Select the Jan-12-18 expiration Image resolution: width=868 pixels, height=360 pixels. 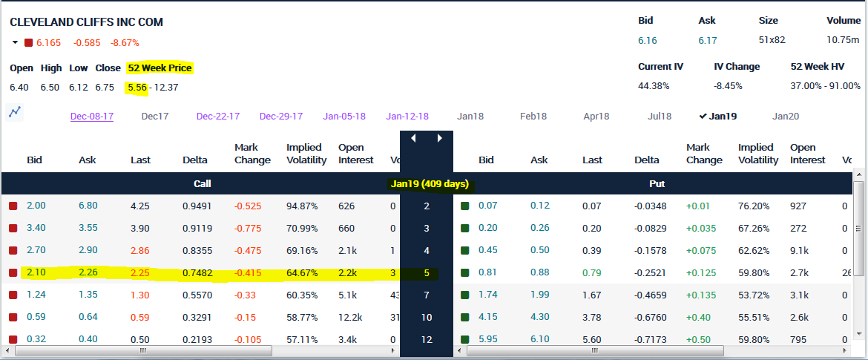point(407,117)
